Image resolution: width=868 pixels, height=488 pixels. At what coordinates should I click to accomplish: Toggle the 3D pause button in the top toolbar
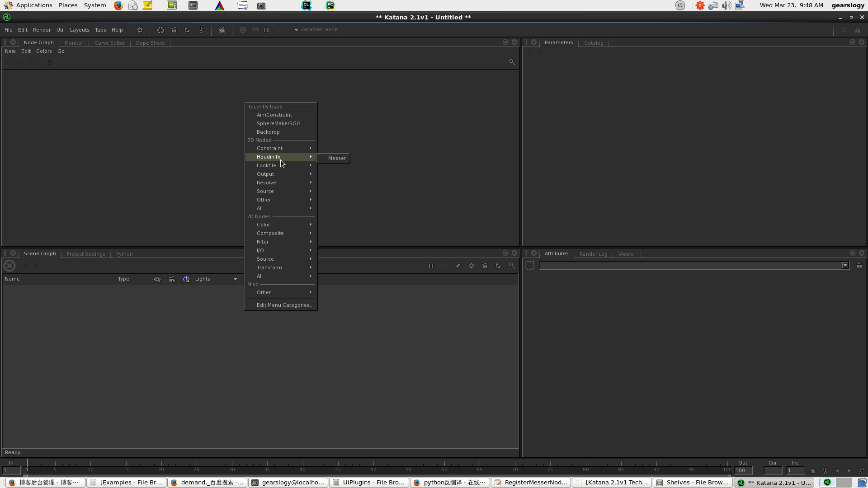coord(266,30)
